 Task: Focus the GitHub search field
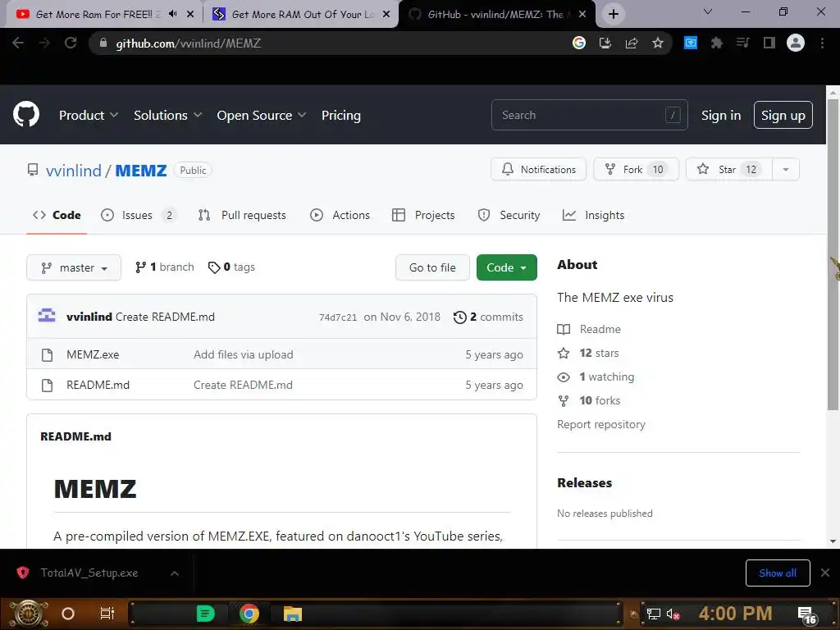tap(589, 115)
